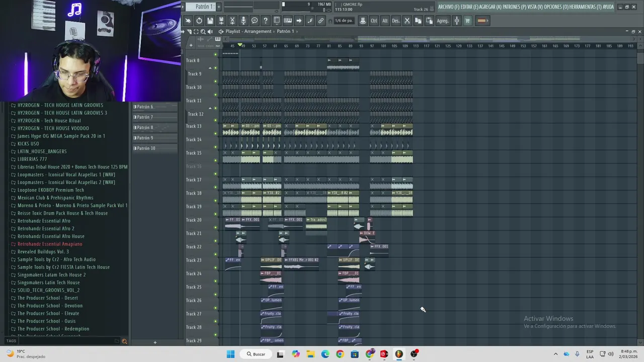Open the Patrón 1 pattern selector dropdown
Image resolution: width=644 pixels, height=362 pixels.
coord(200,7)
